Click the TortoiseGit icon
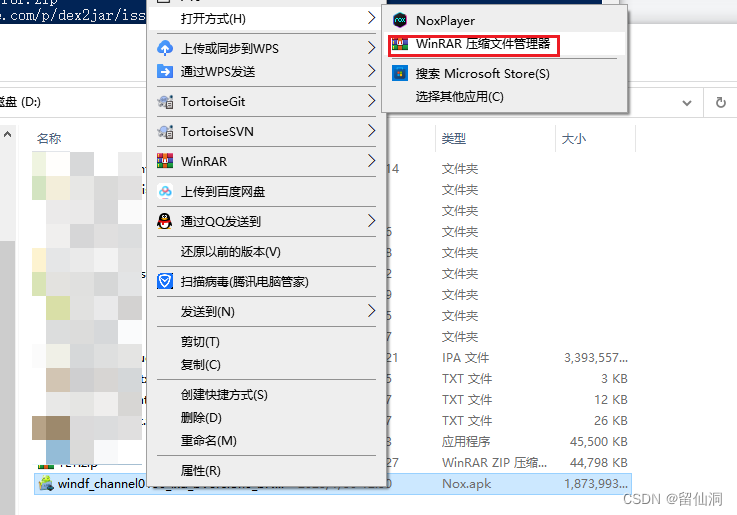737x515 pixels. pyautogui.click(x=165, y=101)
